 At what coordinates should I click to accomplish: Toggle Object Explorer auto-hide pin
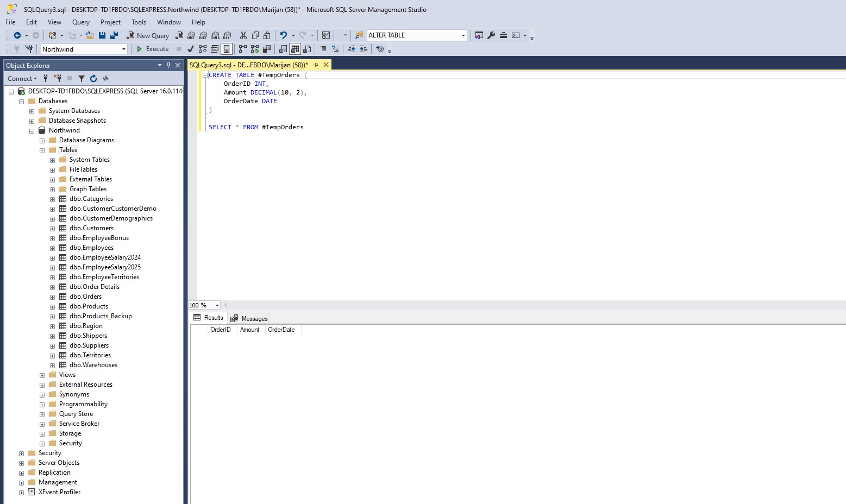tap(168, 65)
